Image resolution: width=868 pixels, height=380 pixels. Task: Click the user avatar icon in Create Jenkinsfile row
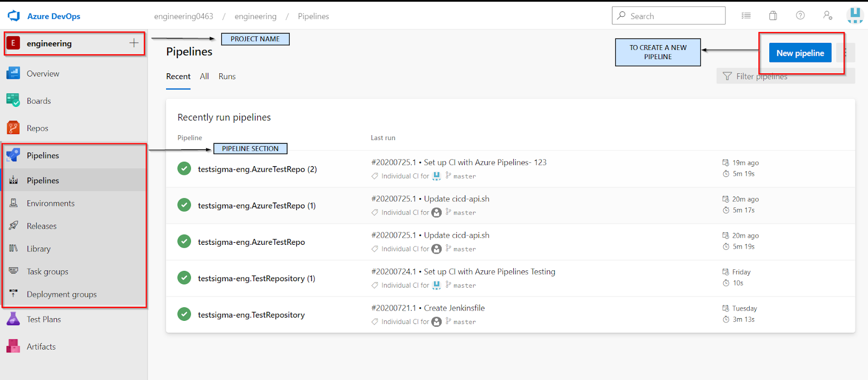tap(436, 322)
